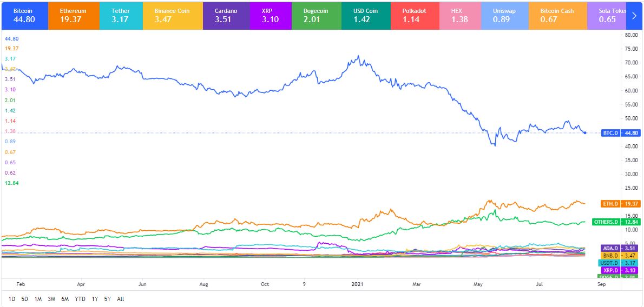Screen dimensions: 644x307
Task: Show more coins with the right arrow
Action: (x=634, y=15)
